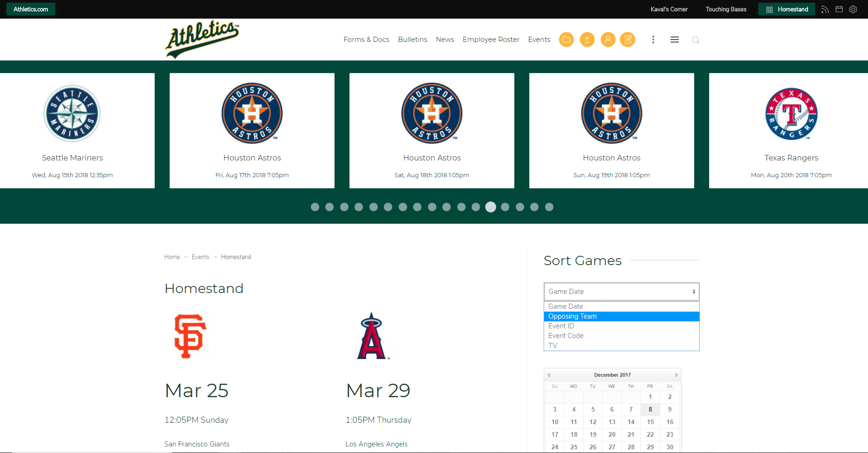868x453 pixels.
Task: Click Wed, Aug 15th 2018 12:35pm text
Action: (x=72, y=175)
